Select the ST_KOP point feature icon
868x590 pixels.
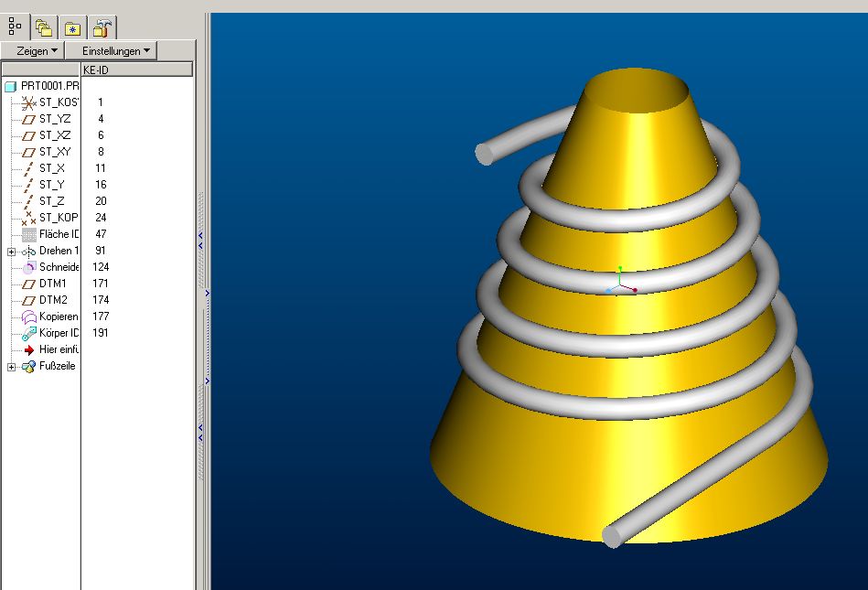tap(28, 218)
